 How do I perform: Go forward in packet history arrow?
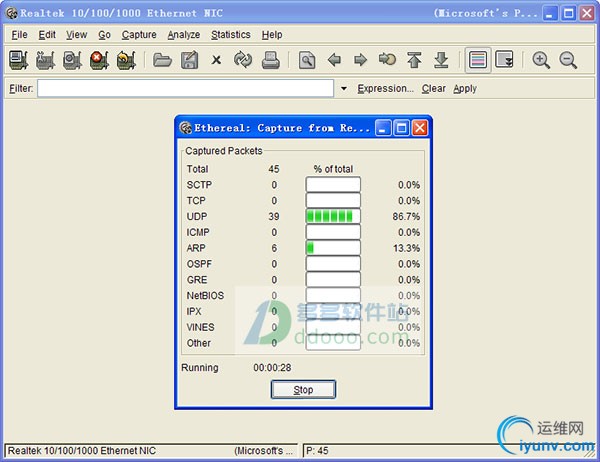360,60
